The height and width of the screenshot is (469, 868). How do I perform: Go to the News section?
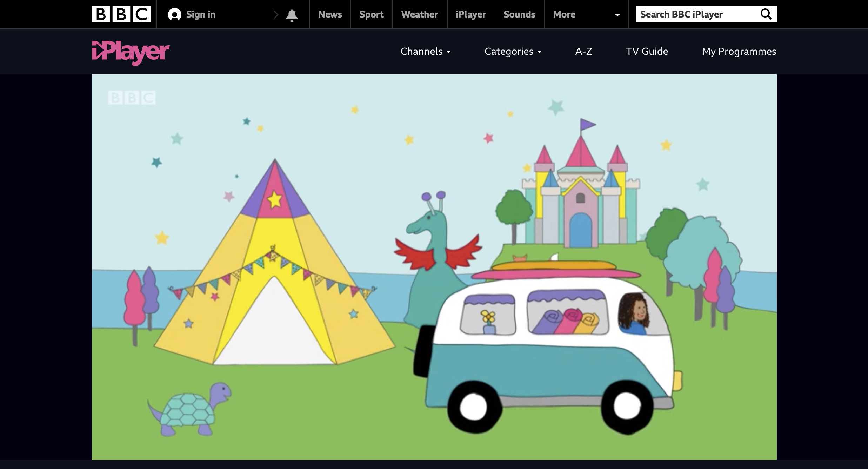(330, 14)
